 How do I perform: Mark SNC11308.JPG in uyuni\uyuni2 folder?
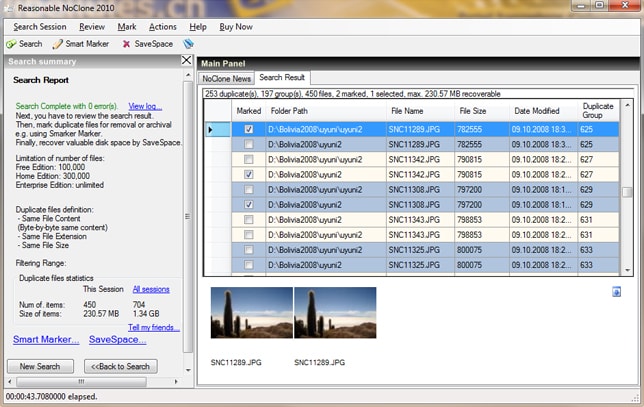(x=248, y=190)
